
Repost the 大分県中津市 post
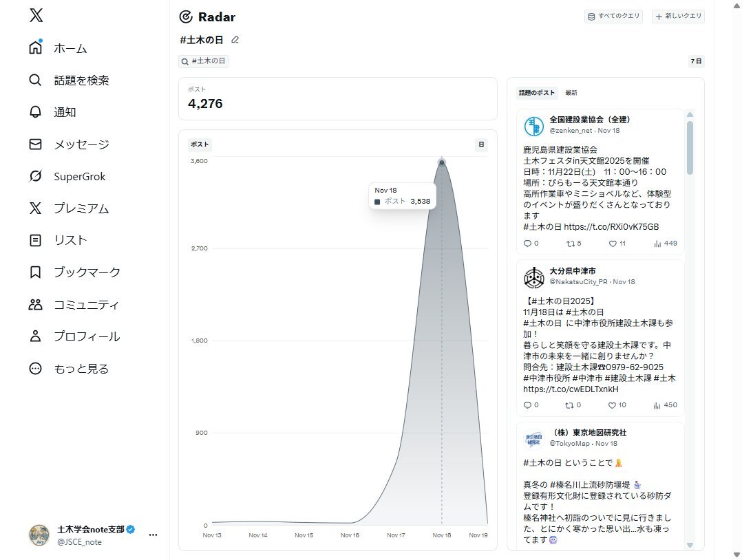tap(573, 405)
